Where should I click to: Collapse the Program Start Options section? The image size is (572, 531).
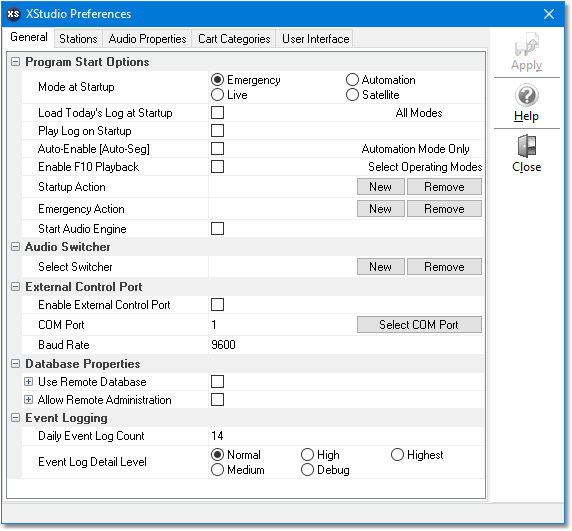(x=15, y=62)
